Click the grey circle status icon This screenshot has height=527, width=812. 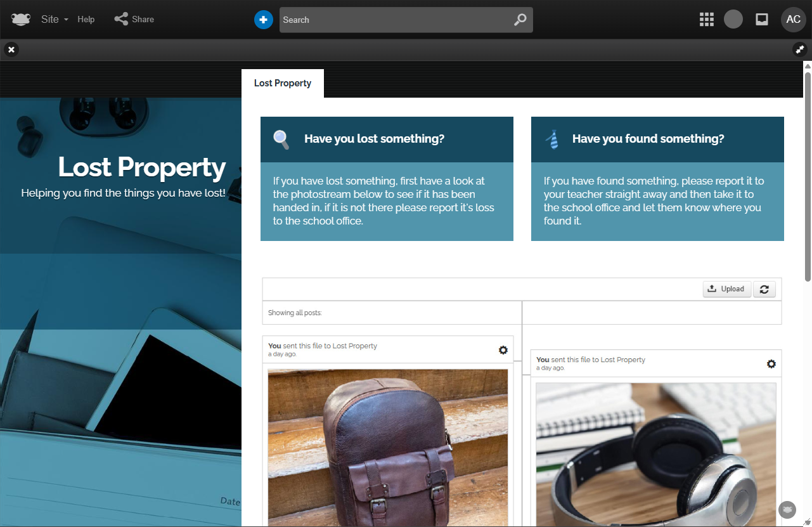(x=733, y=19)
